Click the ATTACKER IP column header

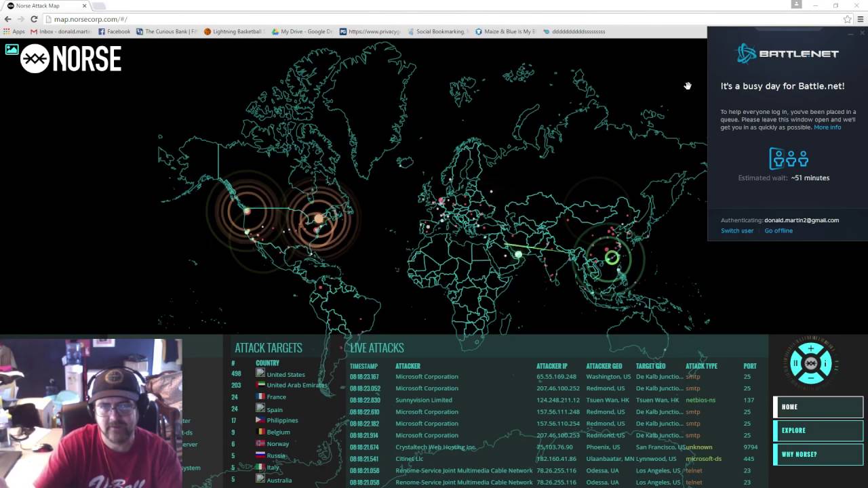[552, 366]
